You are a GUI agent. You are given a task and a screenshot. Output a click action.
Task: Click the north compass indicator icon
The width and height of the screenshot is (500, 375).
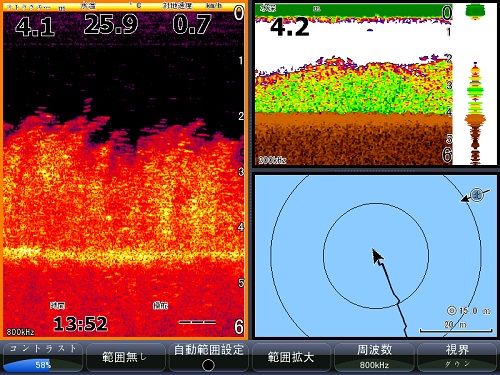pyautogui.click(x=477, y=195)
